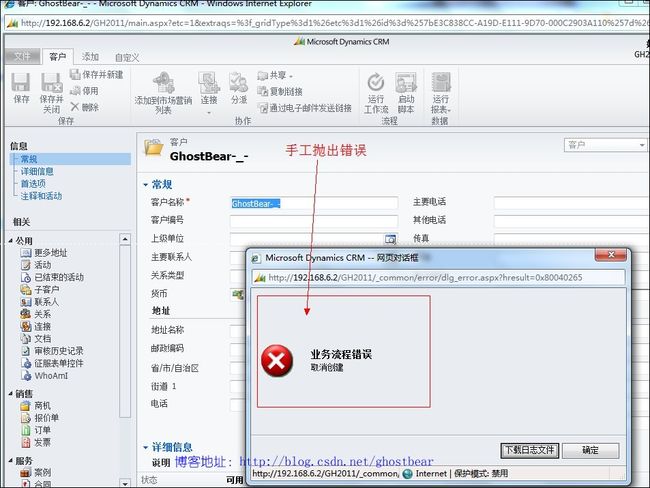
Task: Open the 客户 form selector dropdown
Action: point(605,145)
